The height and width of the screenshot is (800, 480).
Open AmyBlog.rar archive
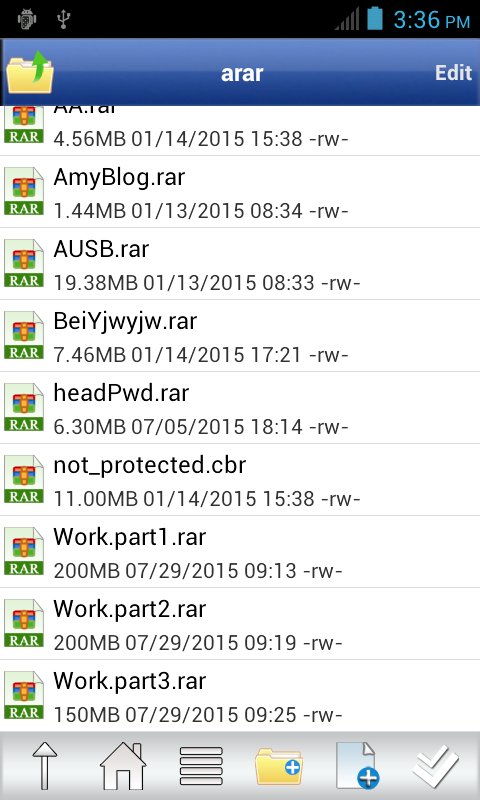click(240, 192)
